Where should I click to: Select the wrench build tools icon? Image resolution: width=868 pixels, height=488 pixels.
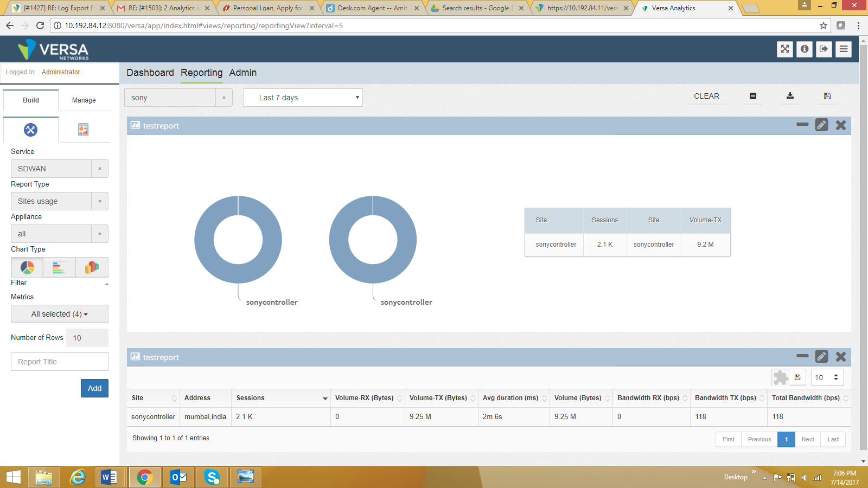point(31,130)
